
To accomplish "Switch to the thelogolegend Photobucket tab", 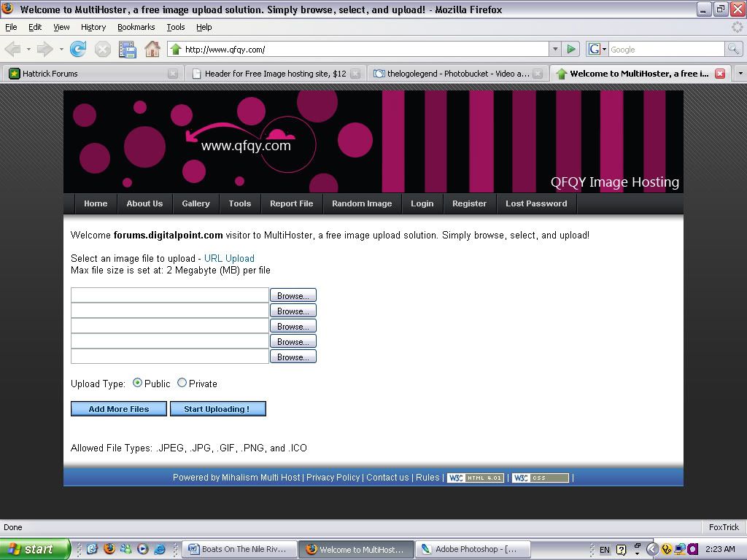I will coord(458,74).
